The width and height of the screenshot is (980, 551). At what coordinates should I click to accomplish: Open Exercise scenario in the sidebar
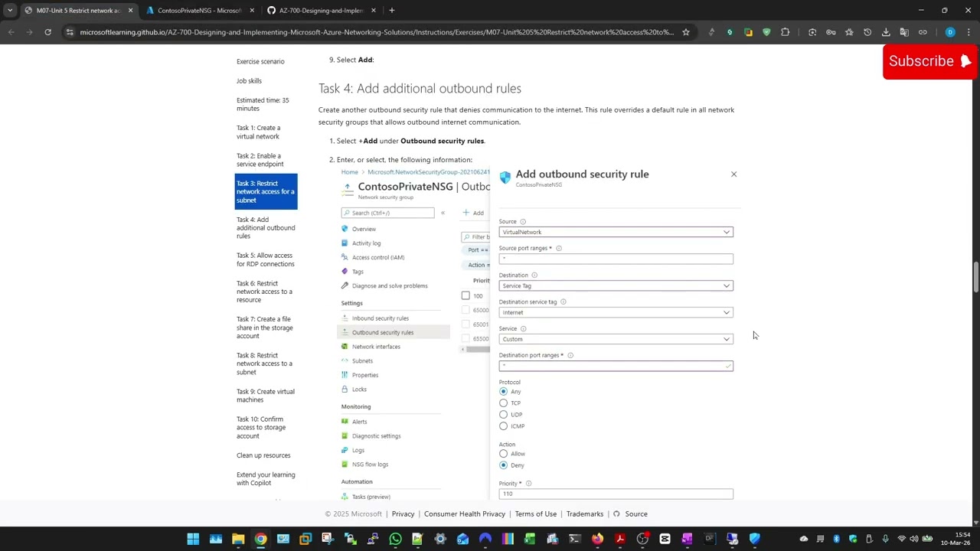tap(260, 61)
